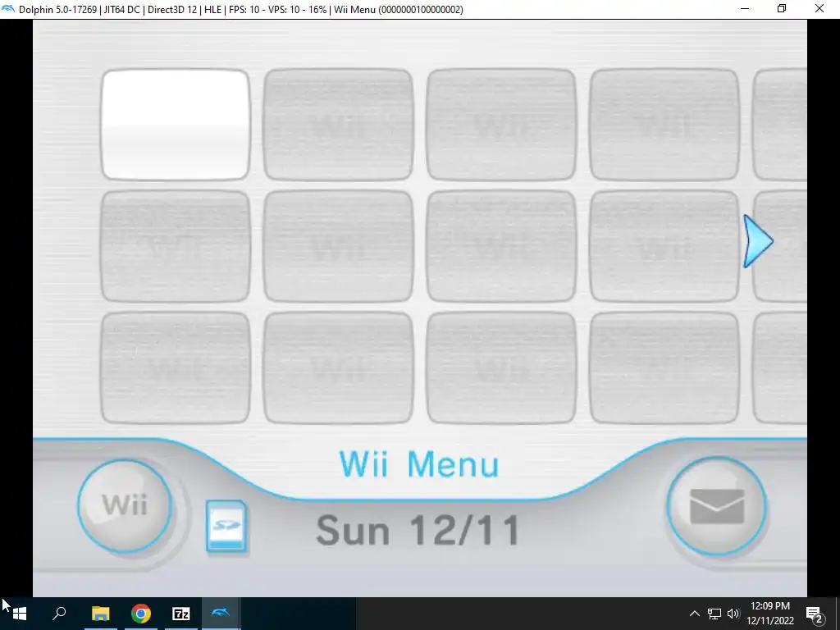Select fourth empty channel slot in top row
Viewport: 840px width, 630px height.
coord(664,125)
